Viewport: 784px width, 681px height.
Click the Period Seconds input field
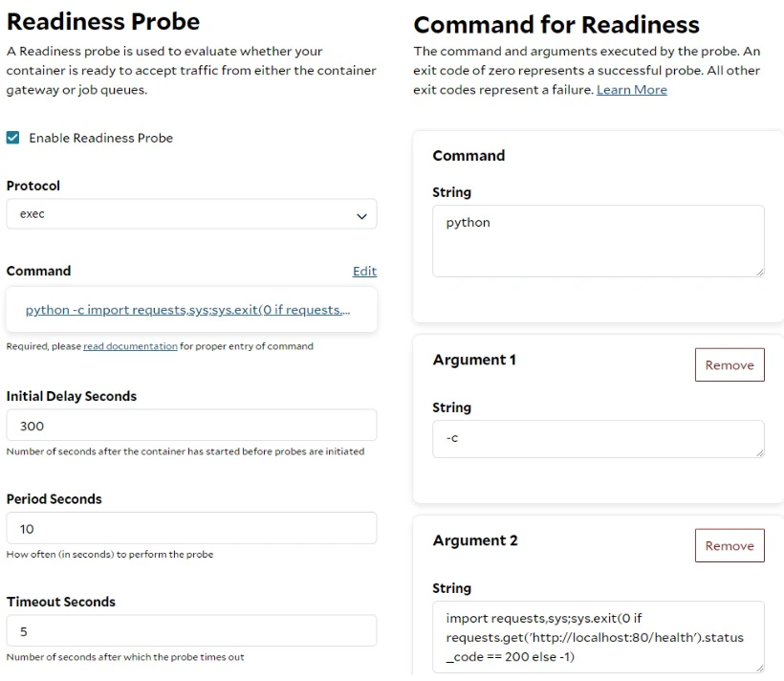pyautogui.click(x=191, y=528)
